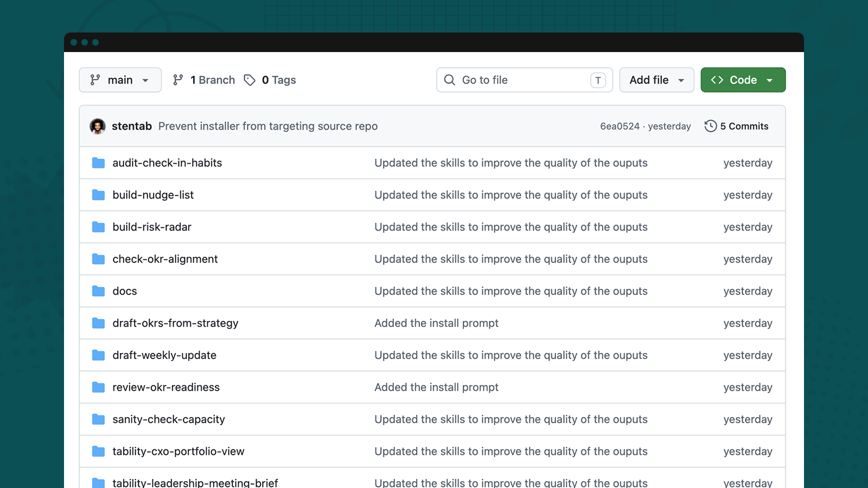The height and width of the screenshot is (488, 868).
Task: Open commit message in build-nudge-list row
Action: click(511, 195)
